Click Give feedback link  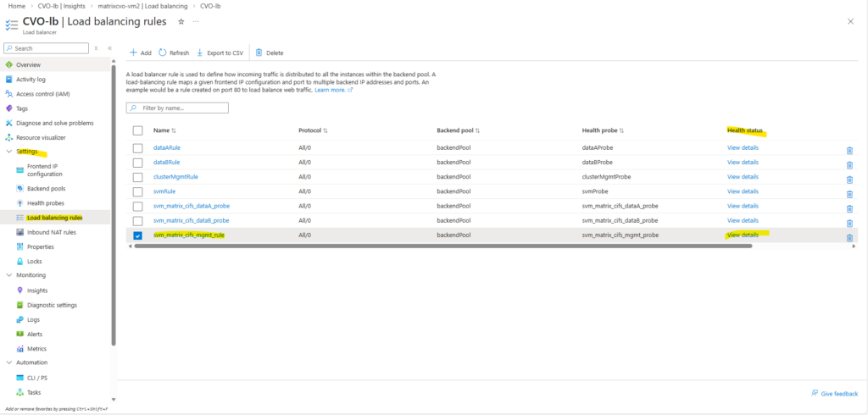tap(834, 394)
